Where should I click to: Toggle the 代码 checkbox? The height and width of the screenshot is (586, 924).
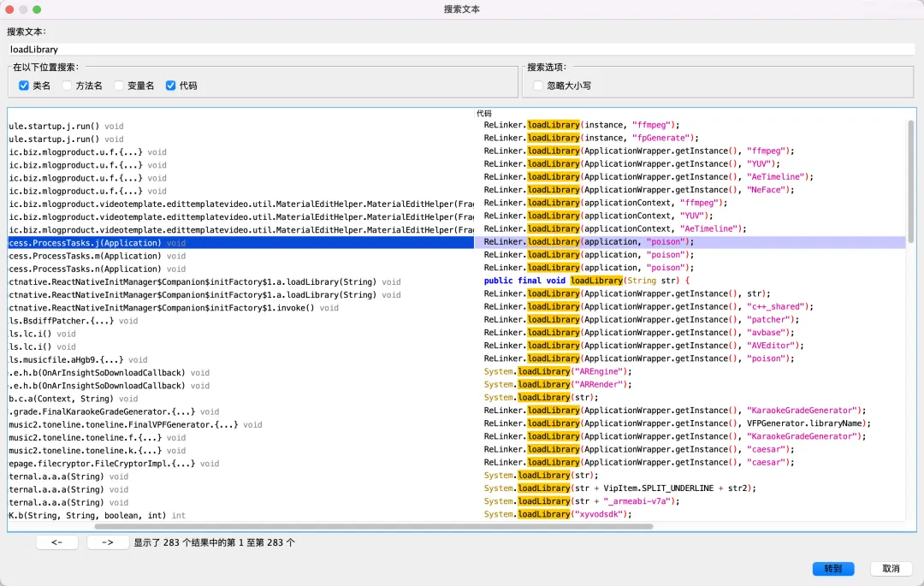tap(171, 86)
